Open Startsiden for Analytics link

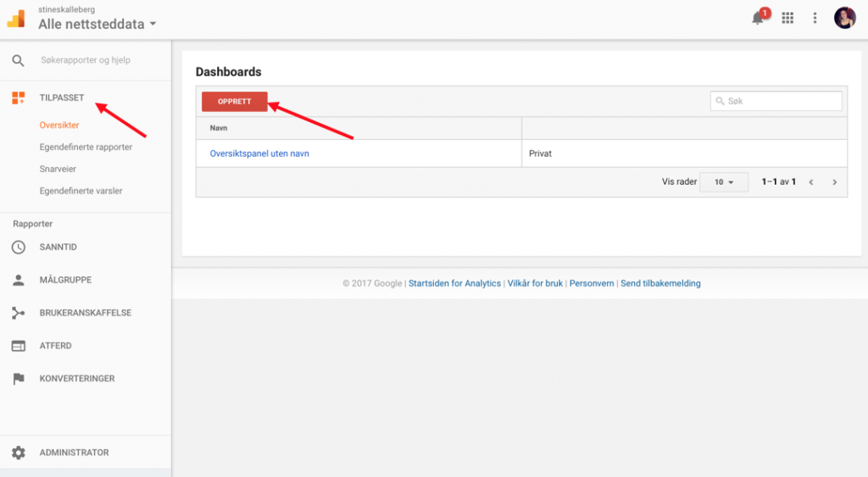[x=454, y=283]
